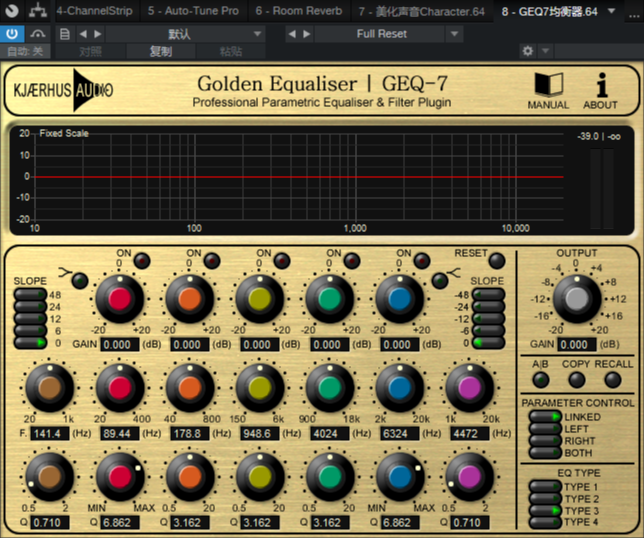Select left SLOPE 48 switch
Screen dimensions: 644x538
[x=30, y=294]
